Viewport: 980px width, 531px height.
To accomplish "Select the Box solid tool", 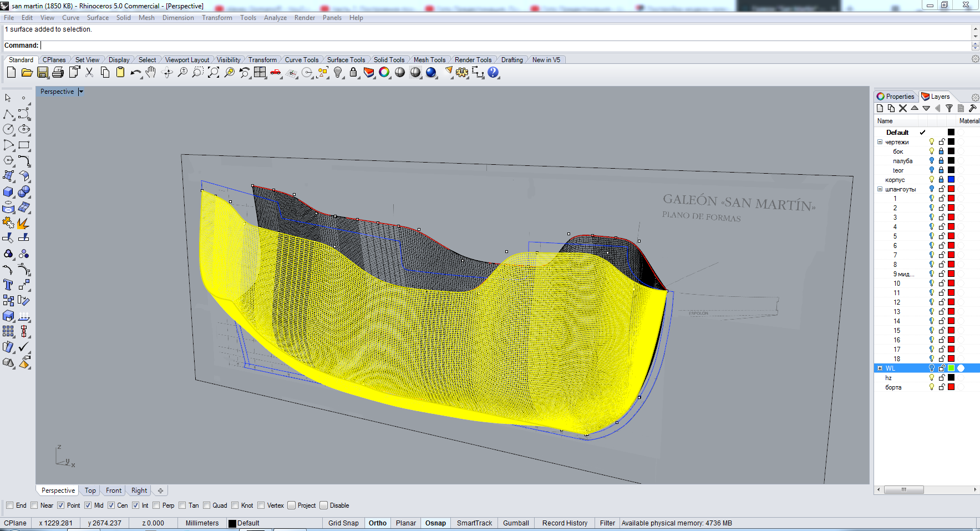I will (x=8, y=192).
